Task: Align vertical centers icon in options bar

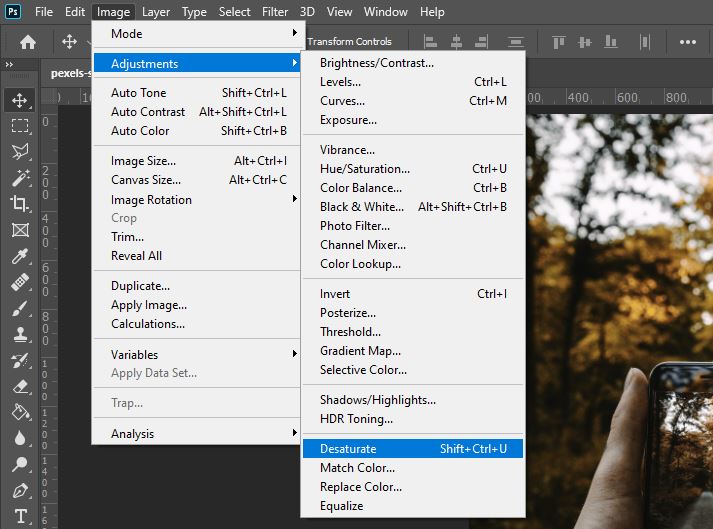Action: tap(585, 42)
